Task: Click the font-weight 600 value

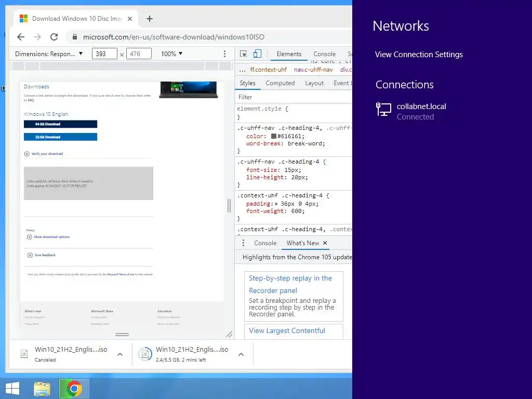Action: (x=296, y=211)
